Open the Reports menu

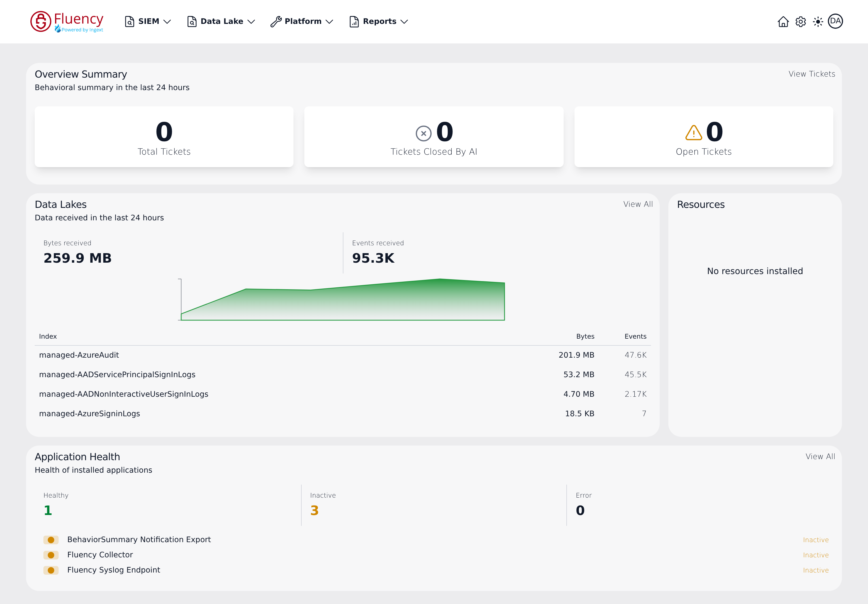379,21
